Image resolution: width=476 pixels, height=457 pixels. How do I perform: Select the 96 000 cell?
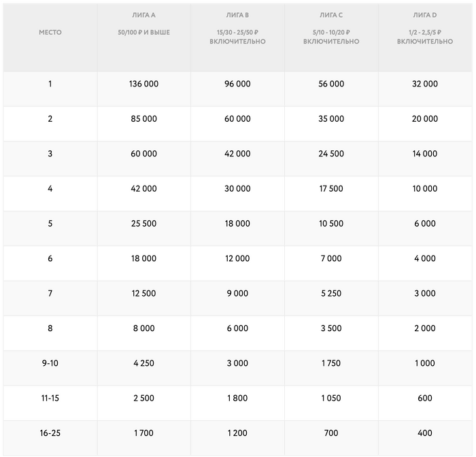[x=237, y=84]
